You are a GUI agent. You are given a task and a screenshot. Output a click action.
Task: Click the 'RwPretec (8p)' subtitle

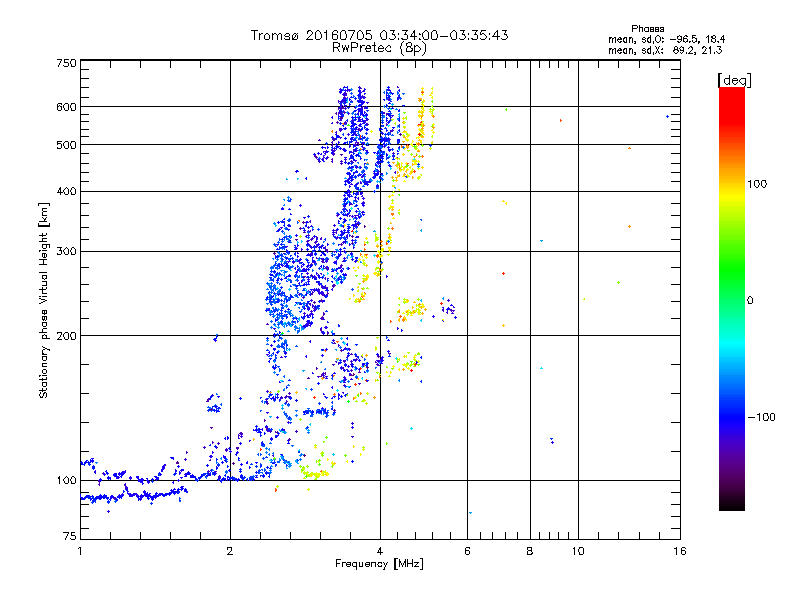[379, 48]
